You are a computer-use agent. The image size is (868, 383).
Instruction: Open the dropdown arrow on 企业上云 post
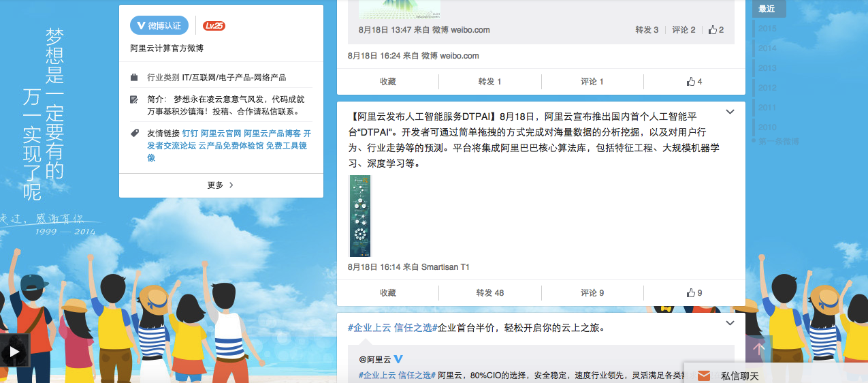tap(730, 323)
